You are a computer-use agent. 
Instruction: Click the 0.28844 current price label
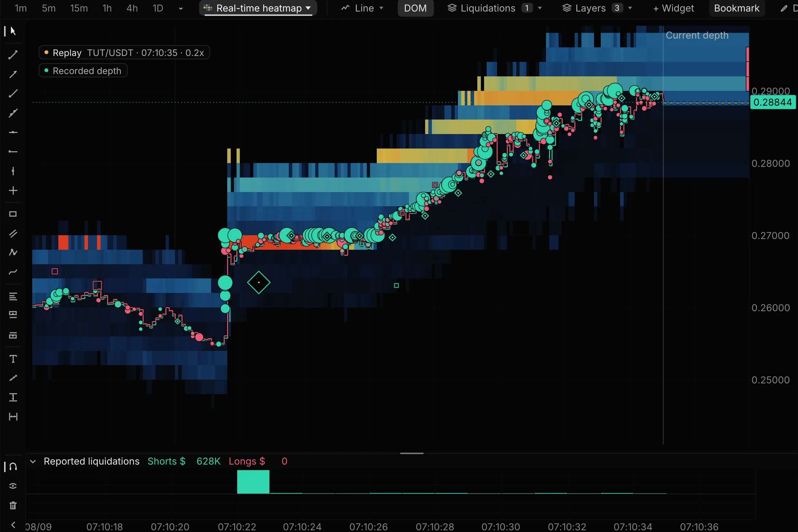point(773,102)
